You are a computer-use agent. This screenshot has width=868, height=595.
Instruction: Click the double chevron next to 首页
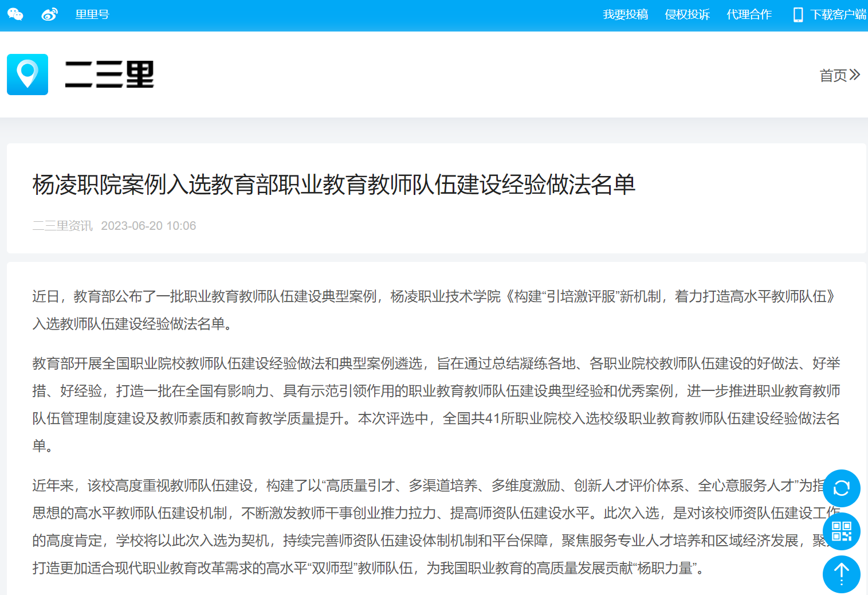click(855, 75)
